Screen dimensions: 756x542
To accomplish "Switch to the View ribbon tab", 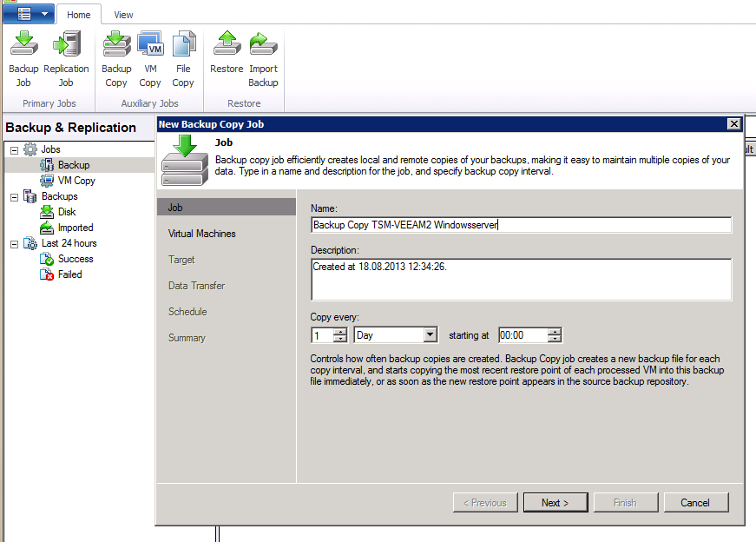I will [x=123, y=15].
